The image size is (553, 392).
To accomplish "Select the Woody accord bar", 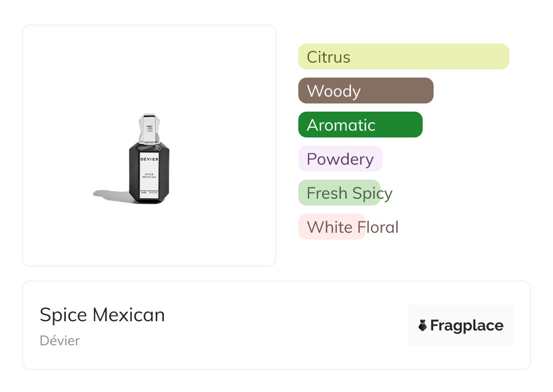I will click(365, 91).
